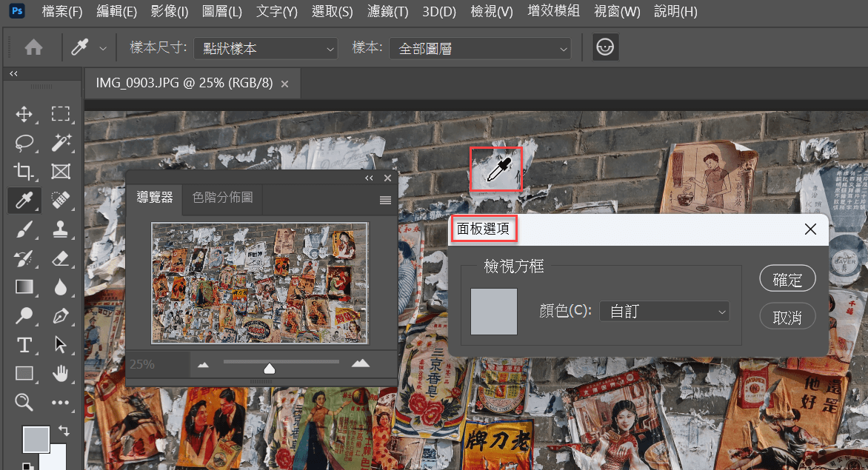Select the Hand tool

[60, 373]
